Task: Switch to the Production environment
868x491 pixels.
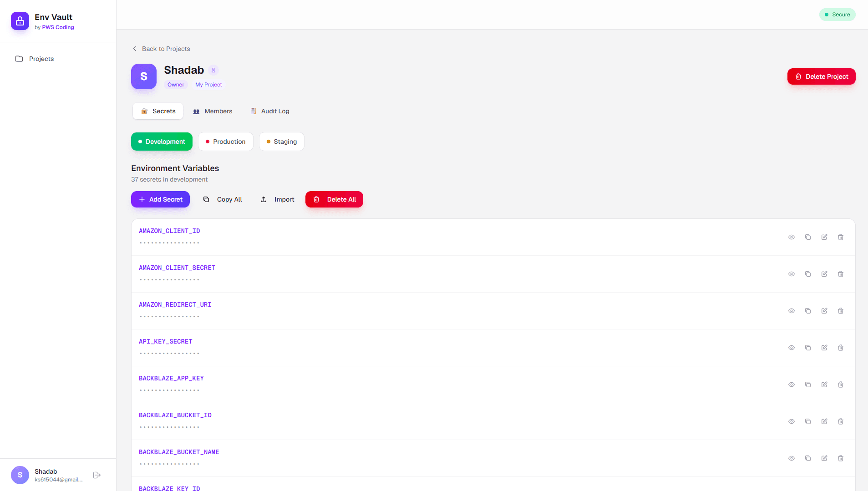Action: pos(226,142)
